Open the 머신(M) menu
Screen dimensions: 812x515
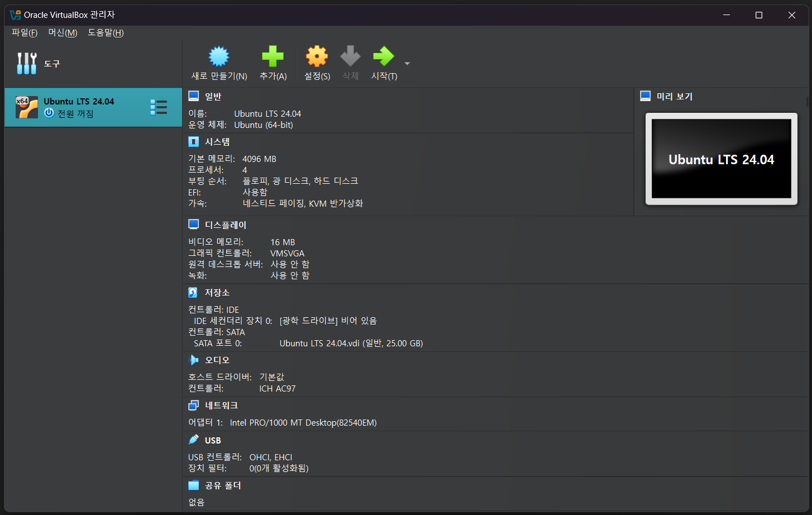coord(63,32)
